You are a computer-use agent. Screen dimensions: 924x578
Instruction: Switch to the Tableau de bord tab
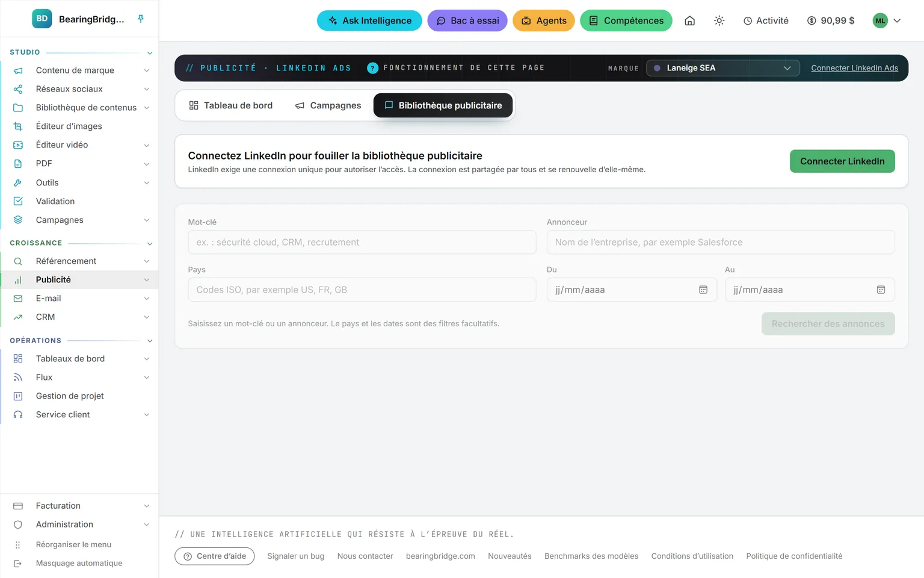pyautogui.click(x=230, y=105)
